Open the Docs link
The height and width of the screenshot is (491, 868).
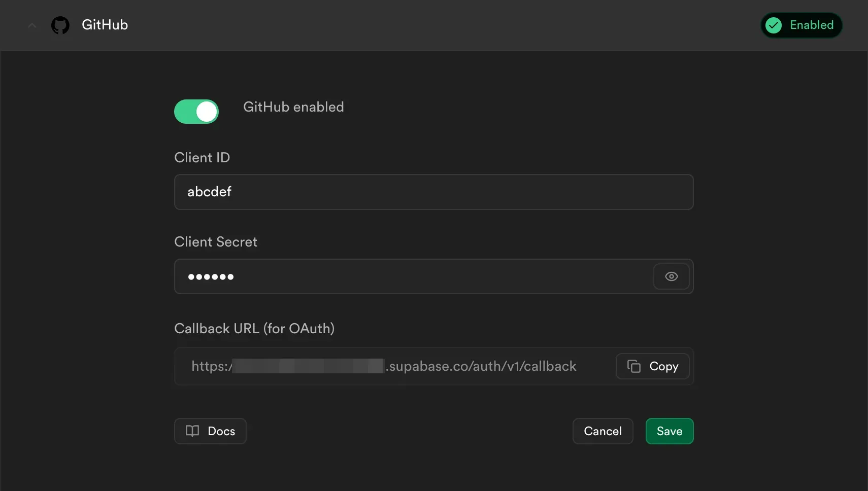click(210, 431)
